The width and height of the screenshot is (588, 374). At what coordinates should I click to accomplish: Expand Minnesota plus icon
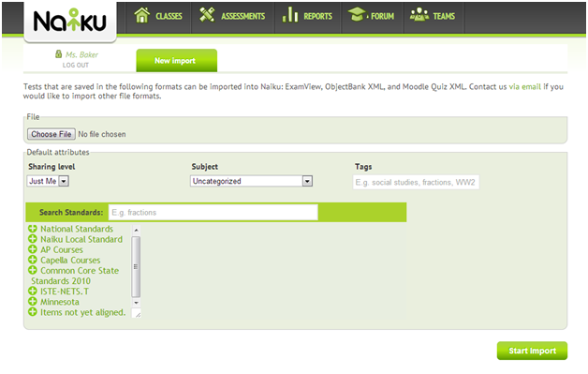[x=33, y=302]
